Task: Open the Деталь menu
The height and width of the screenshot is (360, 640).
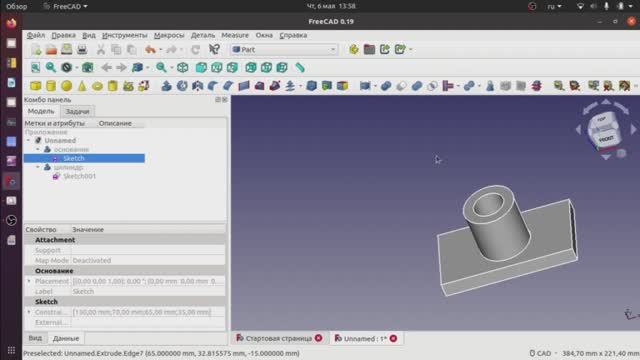Action: 203,36
